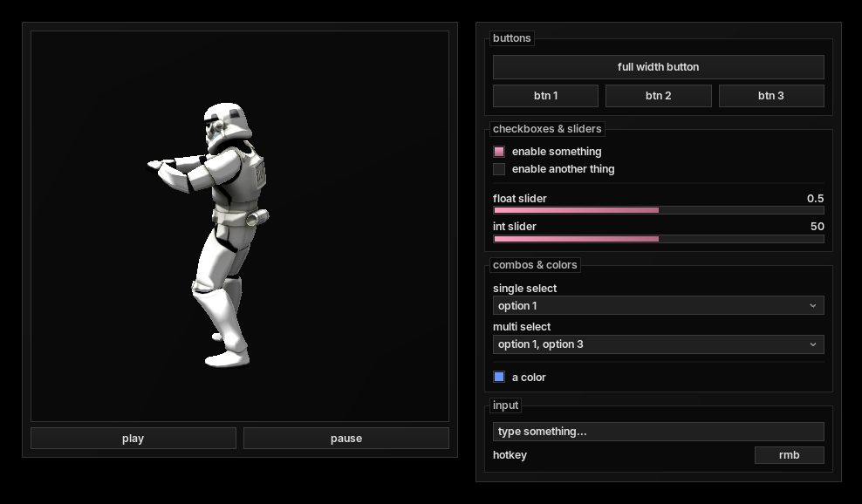This screenshot has height=504, width=862.
Task: Adjust the float slider track
Action: (x=659, y=210)
